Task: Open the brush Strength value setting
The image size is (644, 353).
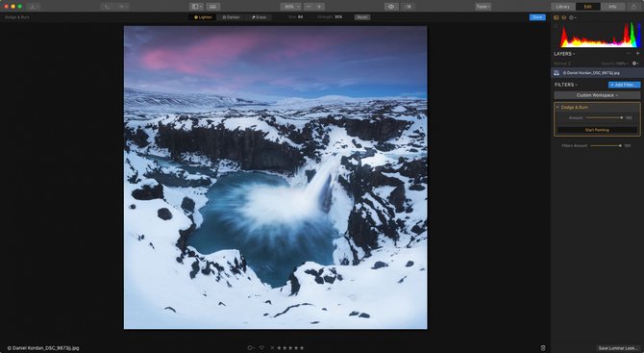Action: tap(338, 17)
